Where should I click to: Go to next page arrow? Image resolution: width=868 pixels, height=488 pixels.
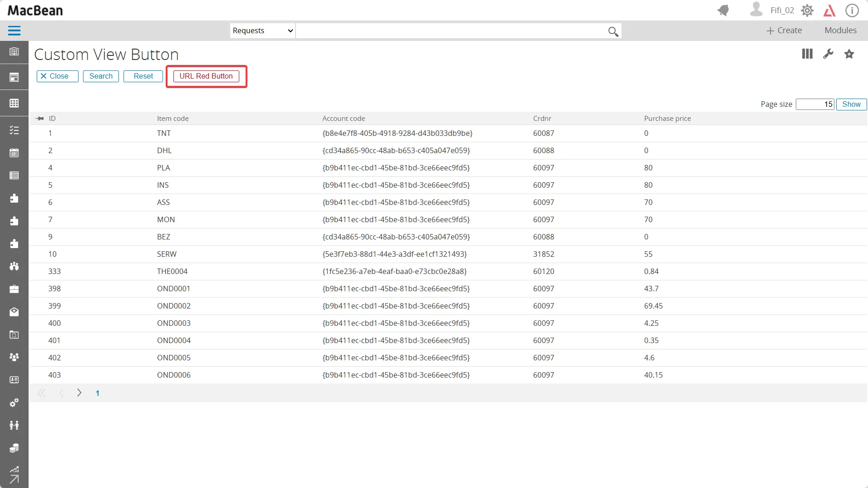[x=79, y=393]
